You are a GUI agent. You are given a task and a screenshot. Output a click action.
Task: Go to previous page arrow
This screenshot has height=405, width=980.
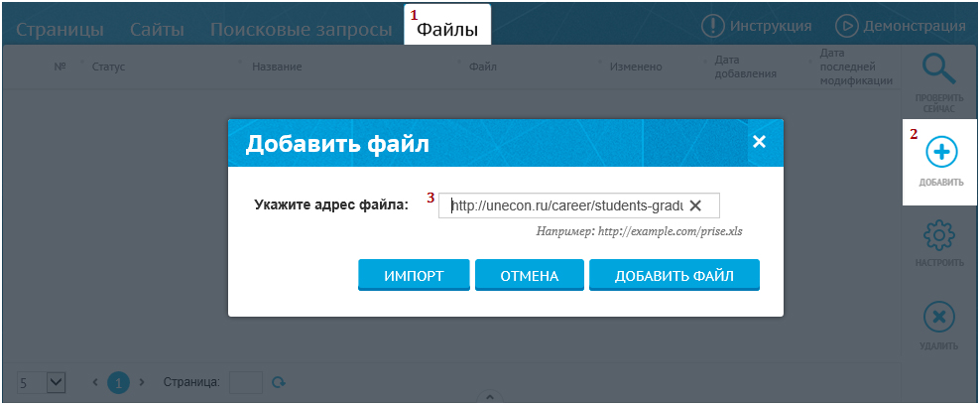[x=95, y=382]
